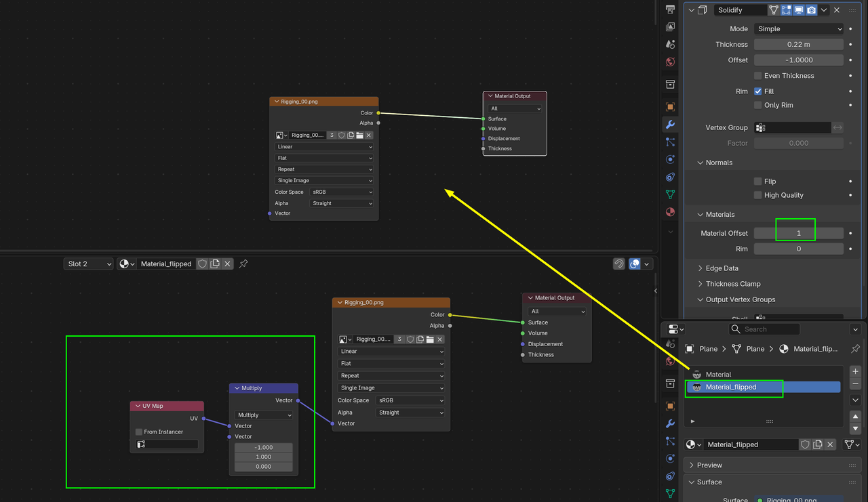Open the Repeat extension dropdown on the upper Rigging_00.png node
Image resolution: width=868 pixels, height=502 pixels.
click(x=324, y=169)
